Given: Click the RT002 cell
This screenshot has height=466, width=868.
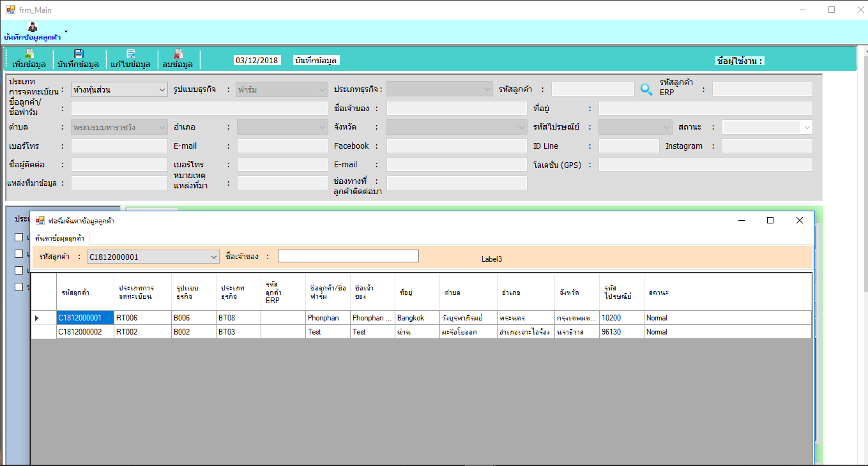Looking at the screenshot, I should pos(142,332).
